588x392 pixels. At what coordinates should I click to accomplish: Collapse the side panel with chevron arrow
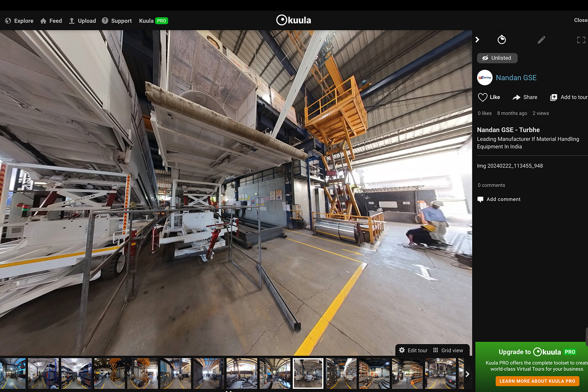tap(477, 40)
